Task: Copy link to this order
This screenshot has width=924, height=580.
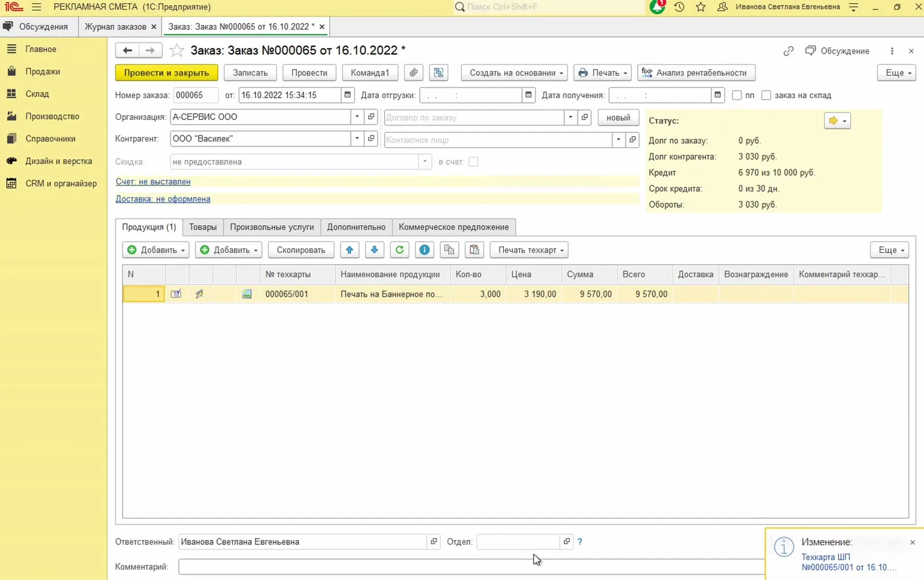Action: pos(788,51)
